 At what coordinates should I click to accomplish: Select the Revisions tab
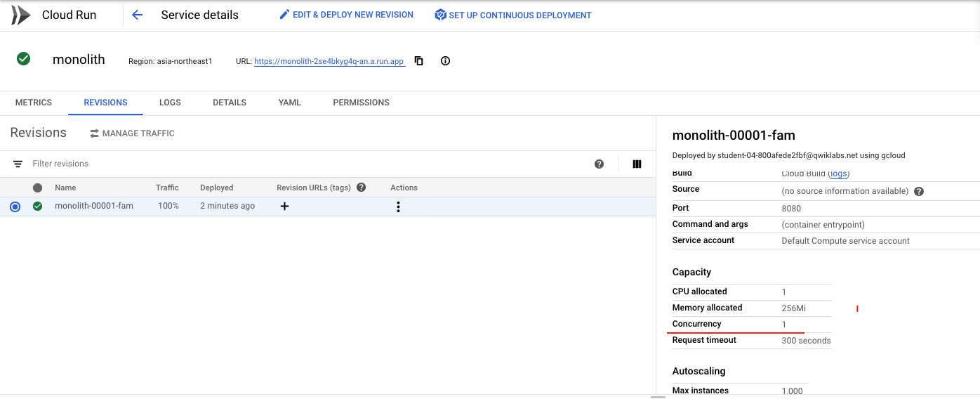[105, 103]
